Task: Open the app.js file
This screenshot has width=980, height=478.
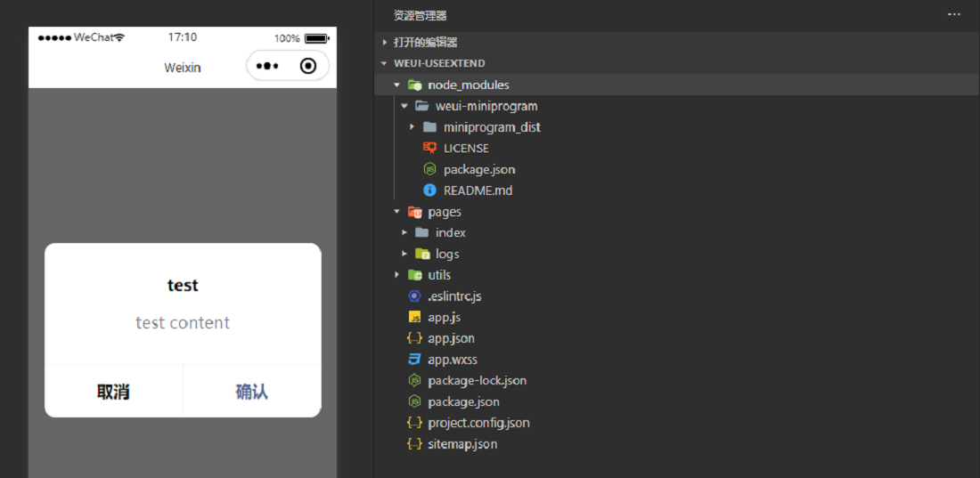Action: (x=445, y=318)
